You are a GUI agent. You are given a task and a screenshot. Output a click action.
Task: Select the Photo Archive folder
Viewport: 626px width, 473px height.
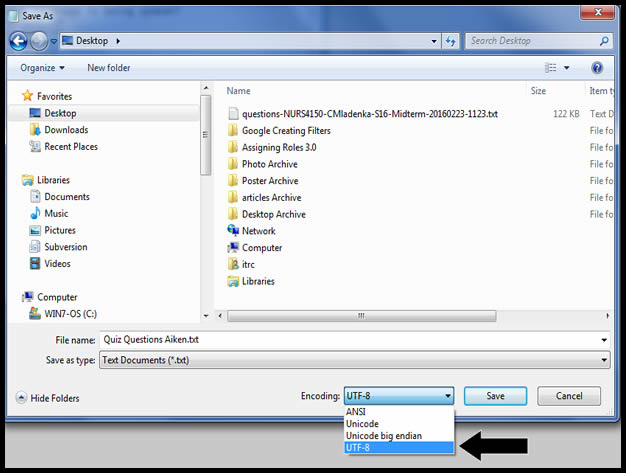click(269, 164)
